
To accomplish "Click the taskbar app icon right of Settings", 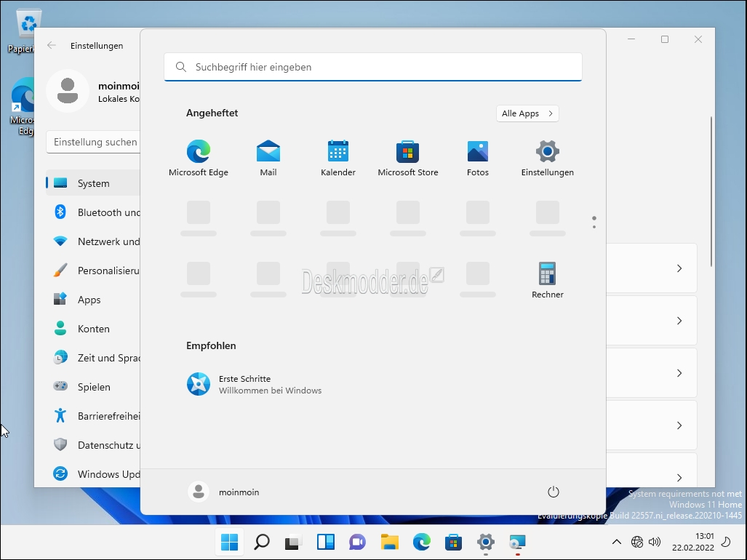I will coord(517,542).
